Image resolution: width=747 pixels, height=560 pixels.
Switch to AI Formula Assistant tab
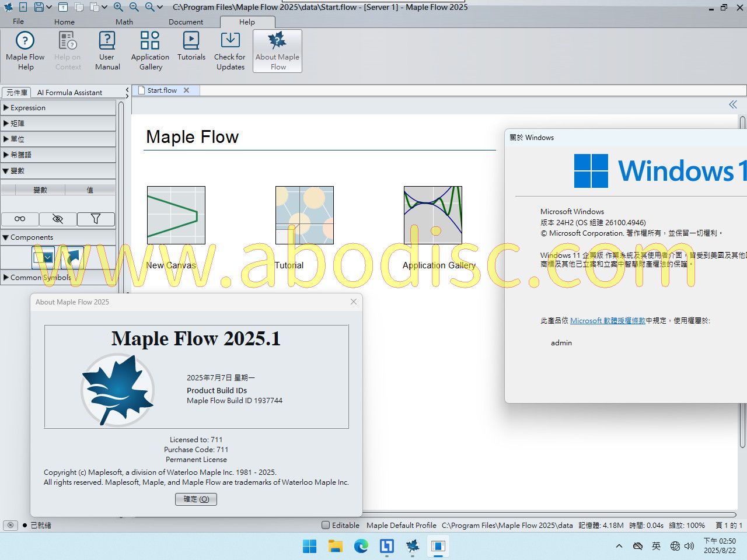pos(69,92)
